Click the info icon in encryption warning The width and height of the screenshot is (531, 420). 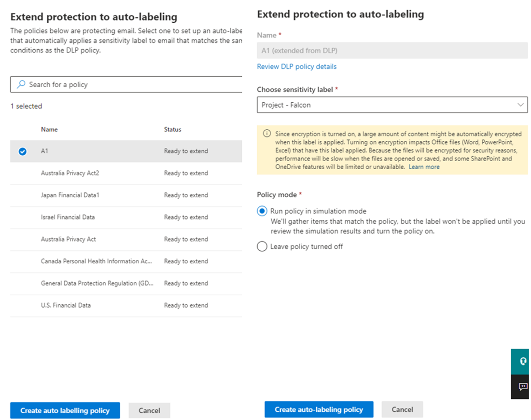click(267, 134)
